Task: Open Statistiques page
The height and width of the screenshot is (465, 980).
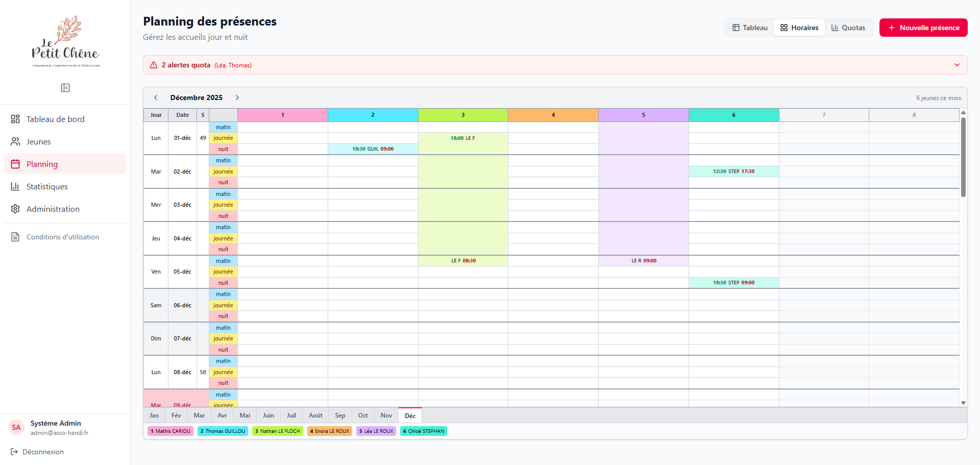Action: click(65, 186)
